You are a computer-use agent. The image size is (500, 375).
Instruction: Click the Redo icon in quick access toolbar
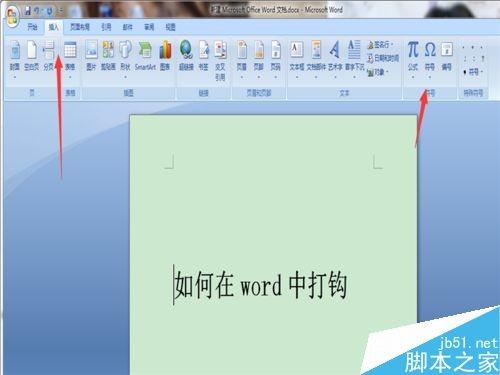coord(49,11)
